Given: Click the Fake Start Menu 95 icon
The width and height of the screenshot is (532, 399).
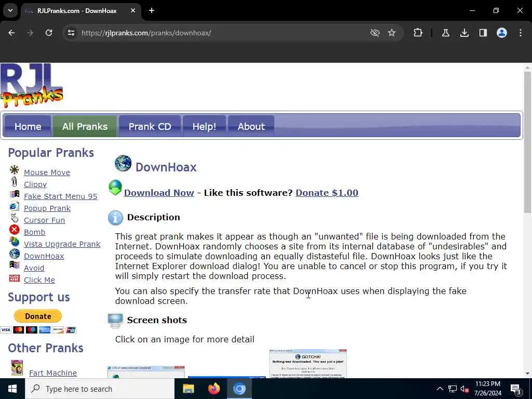Looking at the screenshot, I should tap(15, 194).
